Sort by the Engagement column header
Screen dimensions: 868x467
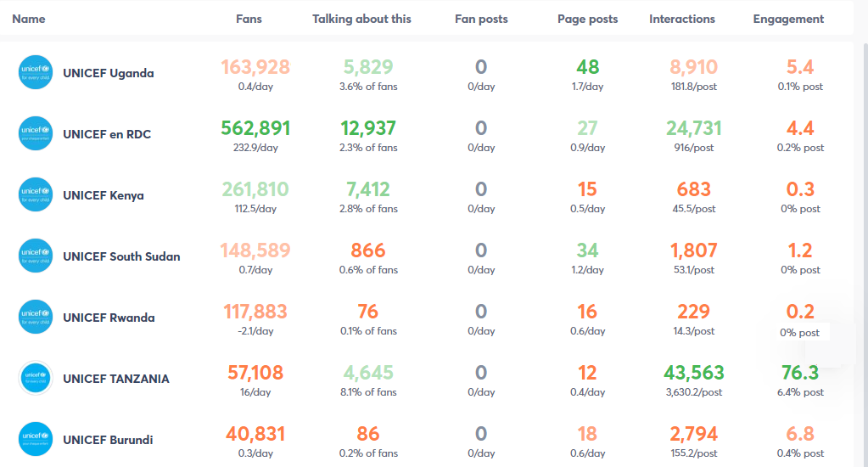point(788,19)
